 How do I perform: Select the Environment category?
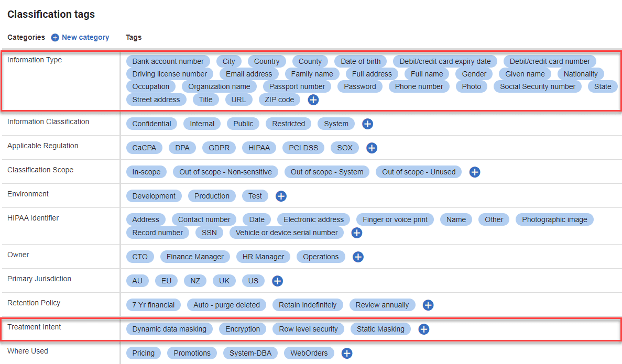tap(28, 194)
